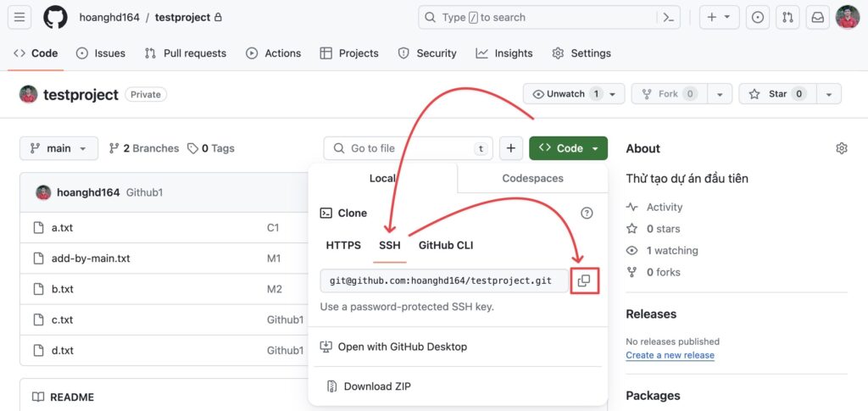Copy the clone URL to clipboard

coord(584,280)
